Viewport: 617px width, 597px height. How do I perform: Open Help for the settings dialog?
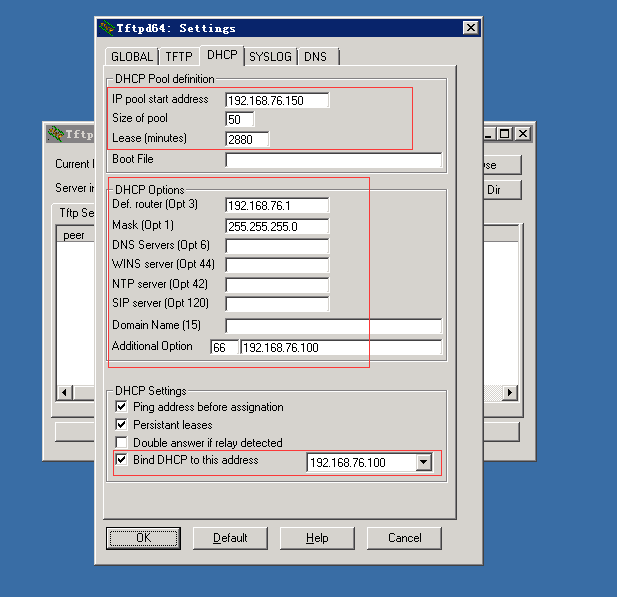click(317, 538)
